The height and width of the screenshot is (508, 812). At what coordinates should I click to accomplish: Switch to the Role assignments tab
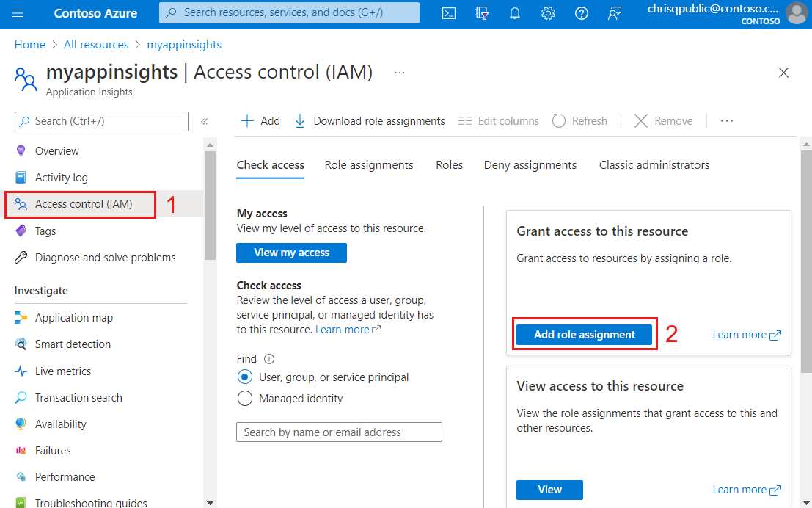tap(369, 165)
